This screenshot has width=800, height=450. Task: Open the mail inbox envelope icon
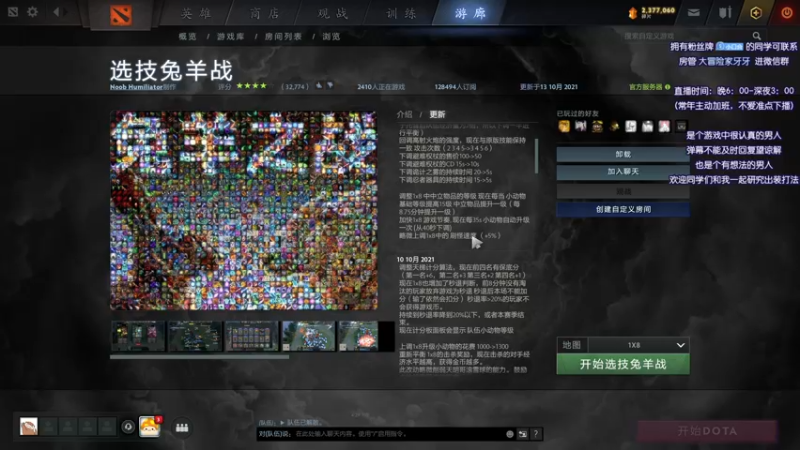point(693,13)
